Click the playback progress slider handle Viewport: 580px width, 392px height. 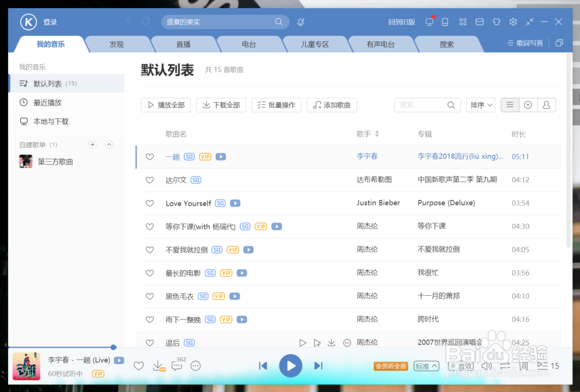click(114, 347)
